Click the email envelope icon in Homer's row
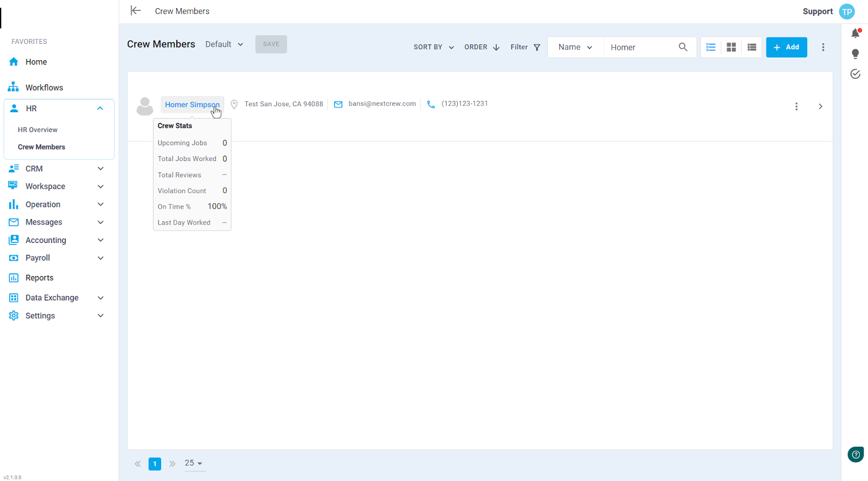 (338, 104)
